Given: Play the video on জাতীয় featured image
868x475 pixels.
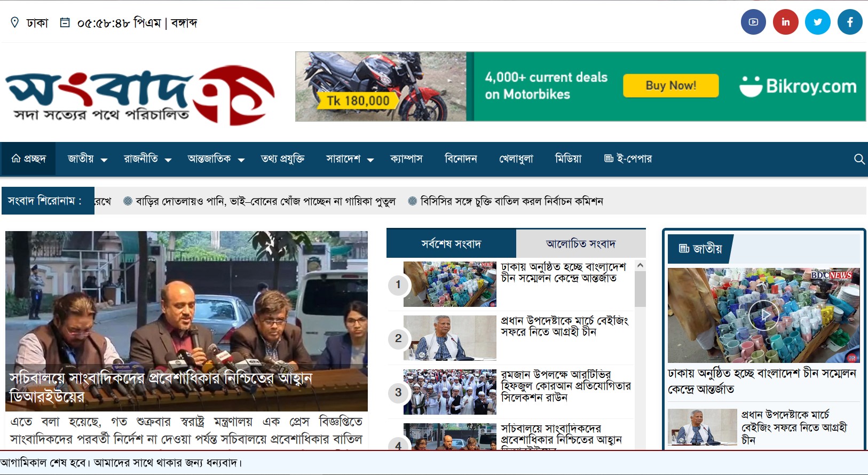Looking at the screenshot, I should tap(763, 315).
